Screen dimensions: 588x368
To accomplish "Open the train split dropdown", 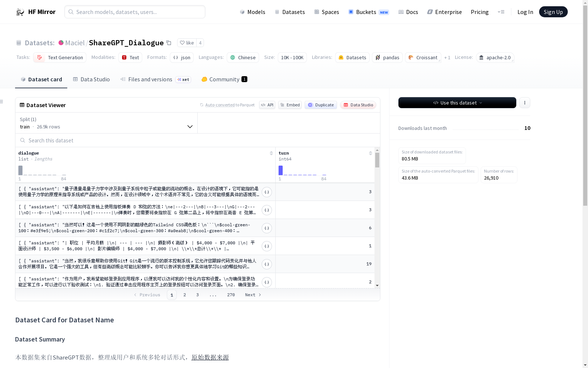I will click(107, 123).
